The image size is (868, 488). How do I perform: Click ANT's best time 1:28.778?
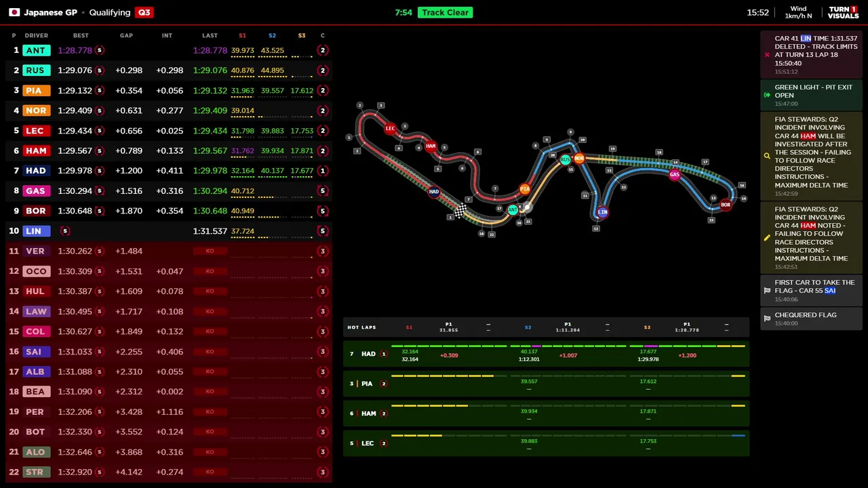(75, 50)
